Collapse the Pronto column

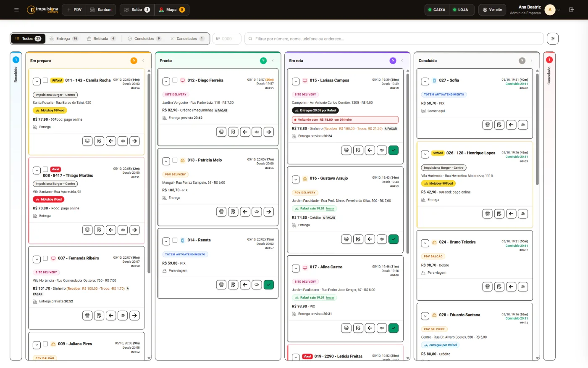click(273, 61)
